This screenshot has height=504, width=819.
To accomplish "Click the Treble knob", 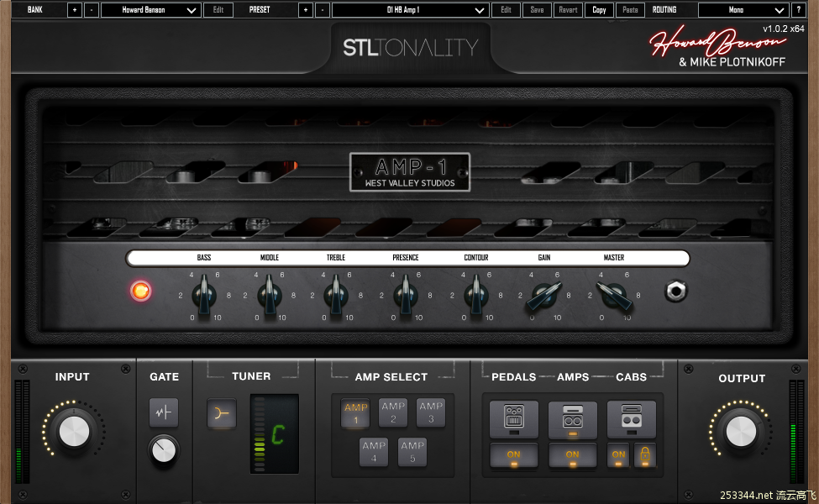I will tap(336, 296).
